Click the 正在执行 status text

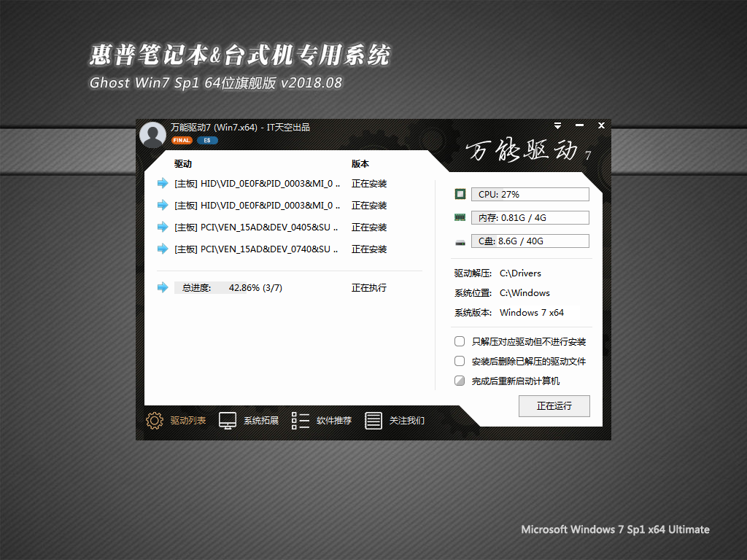click(x=369, y=287)
